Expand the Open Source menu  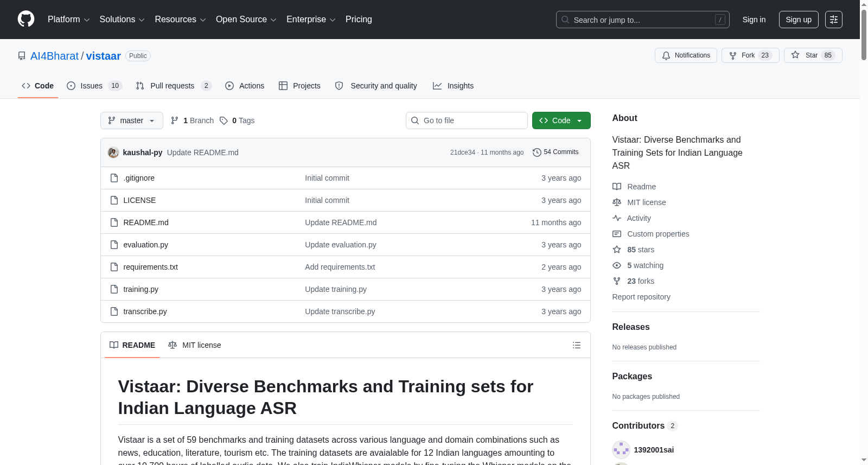coord(246,20)
